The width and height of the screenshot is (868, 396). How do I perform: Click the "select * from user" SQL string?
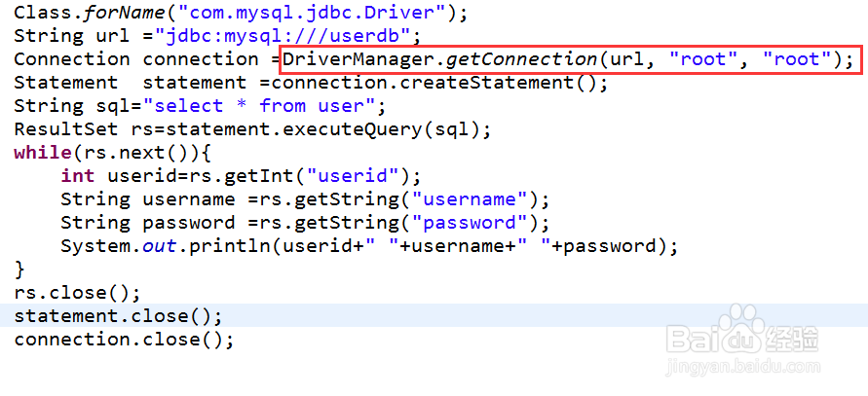click(x=260, y=106)
